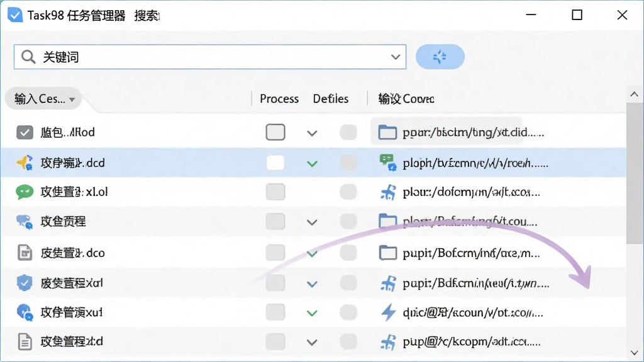Click the running figure icon beside pupit/Bdf path
Screen dimensions: 644x362
pos(388,283)
